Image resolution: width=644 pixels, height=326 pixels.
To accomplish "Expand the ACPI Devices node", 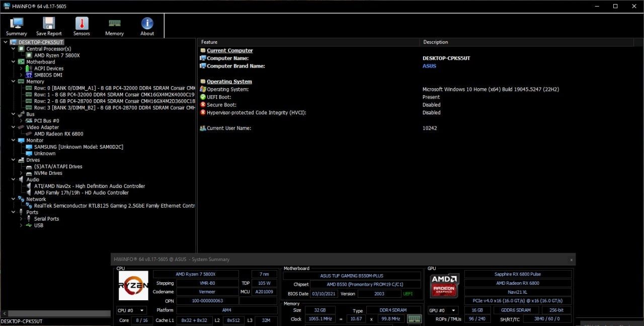I will 22,69.
